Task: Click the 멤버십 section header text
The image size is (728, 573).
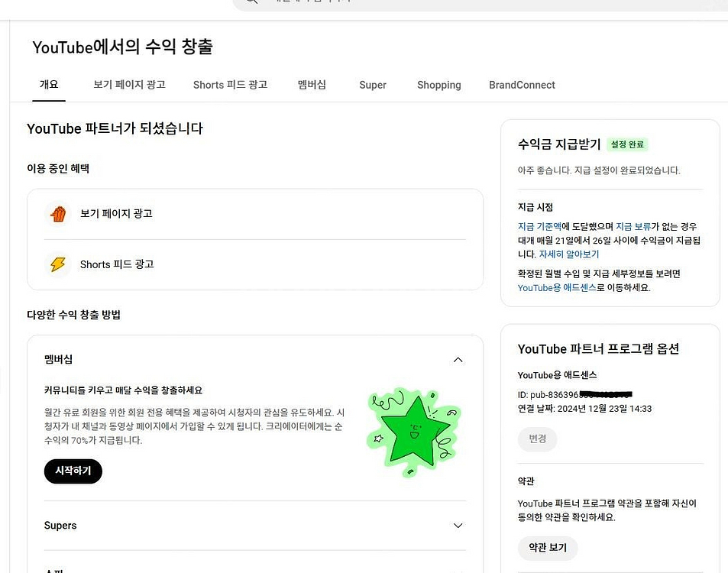Action: pyautogui.click(x=59, y=359)
